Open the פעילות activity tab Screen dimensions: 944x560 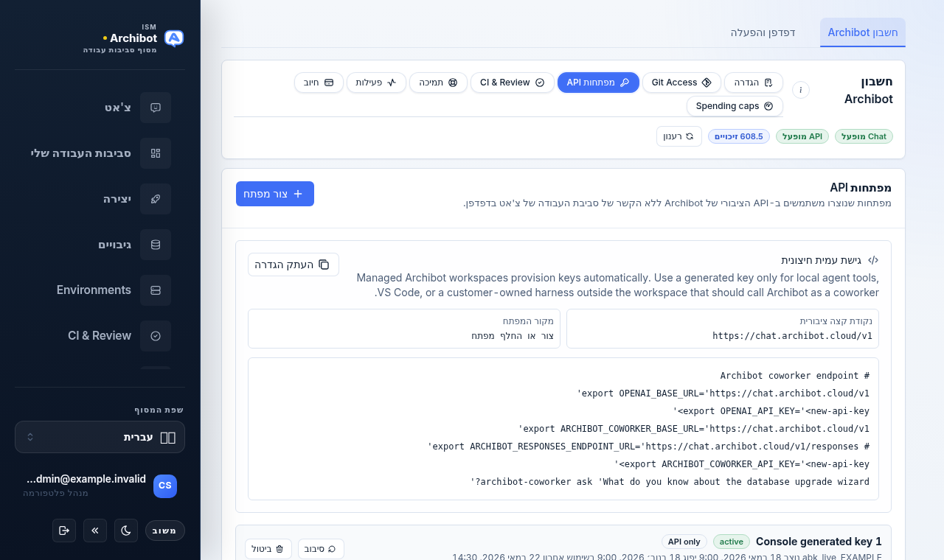click(x=376, y=83)
